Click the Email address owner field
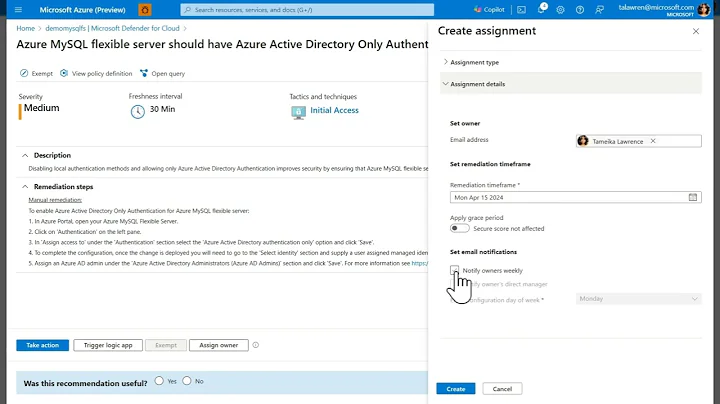This screenshot has height=404, width=720. 638,141
